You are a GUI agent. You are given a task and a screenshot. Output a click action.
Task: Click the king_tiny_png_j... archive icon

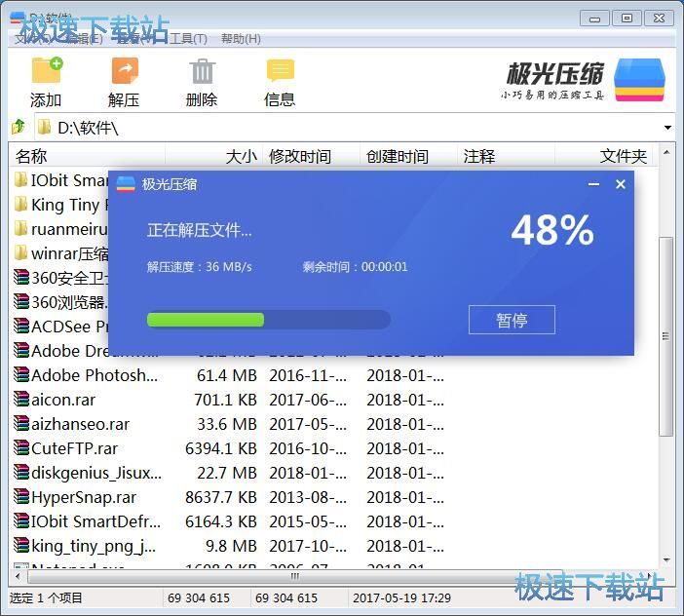(20, 546)
